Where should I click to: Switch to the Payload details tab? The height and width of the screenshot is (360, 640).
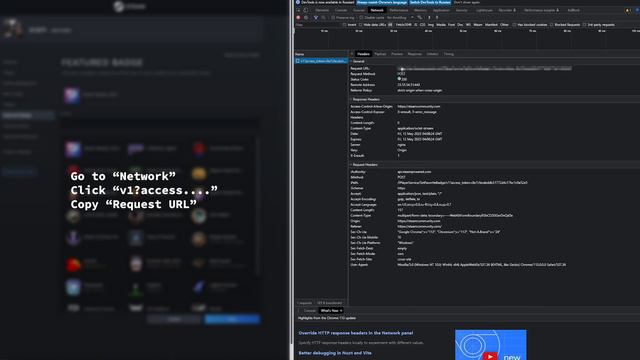(x=380, y=54)
